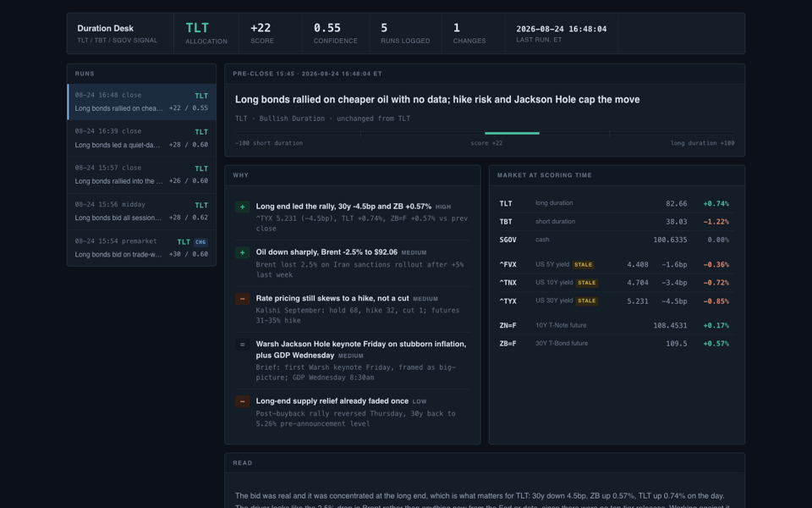Click STALE badge on US 30Y yield
This screenshot has width=812, height=508.
[x=587, y=301]
